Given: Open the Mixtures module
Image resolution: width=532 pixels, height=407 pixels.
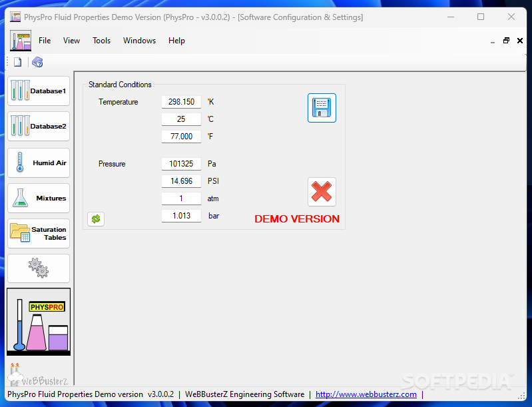Looking at the screenshot, I should pyautogui.click(x=39, y=198).
